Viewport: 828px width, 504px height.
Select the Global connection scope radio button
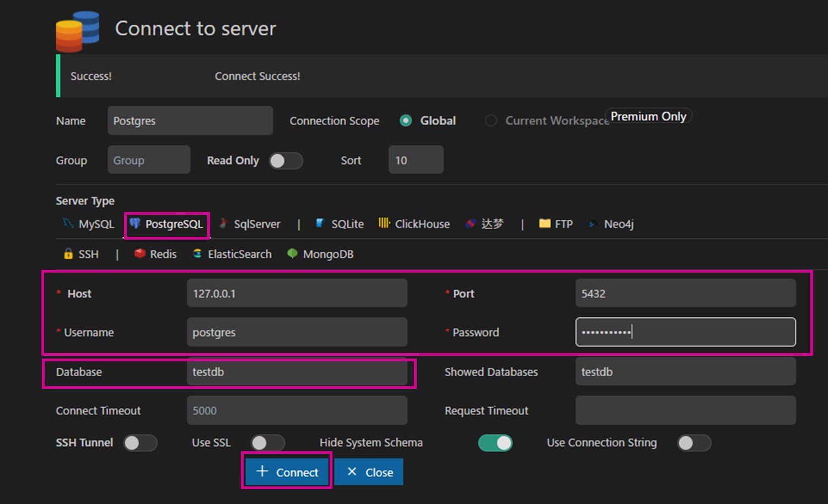pos(406,121)
